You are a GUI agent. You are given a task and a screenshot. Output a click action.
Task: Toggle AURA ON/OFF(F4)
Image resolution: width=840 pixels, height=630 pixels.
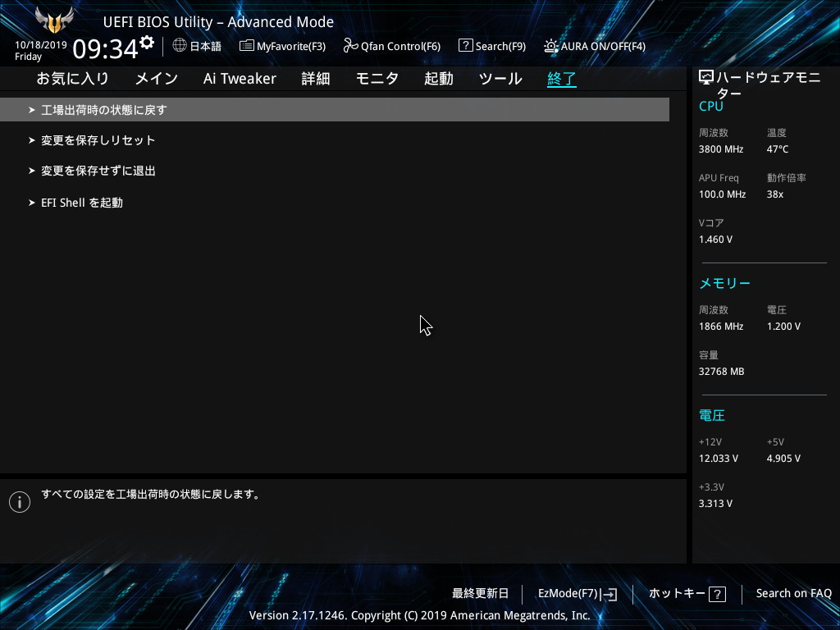(603, 47)
